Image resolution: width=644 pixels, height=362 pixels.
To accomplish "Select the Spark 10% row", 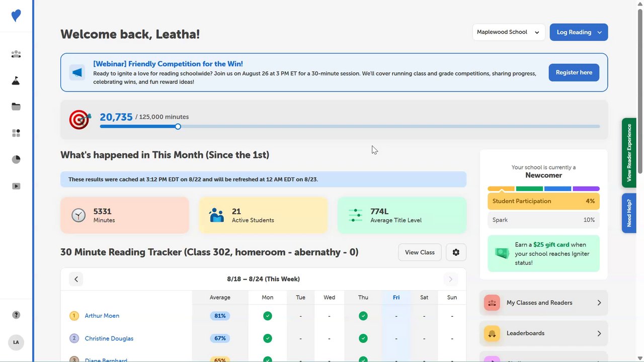I will [543, 220].
